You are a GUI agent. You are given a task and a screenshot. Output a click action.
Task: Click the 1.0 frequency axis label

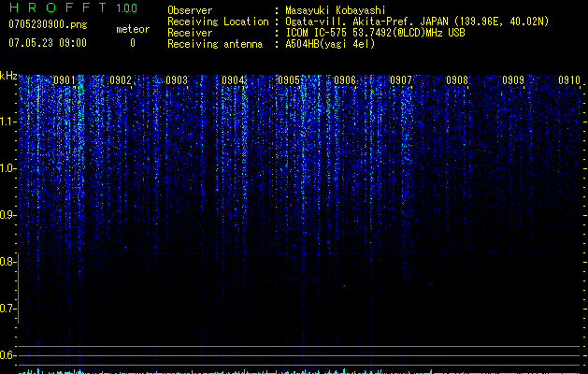tap(8, 168)
